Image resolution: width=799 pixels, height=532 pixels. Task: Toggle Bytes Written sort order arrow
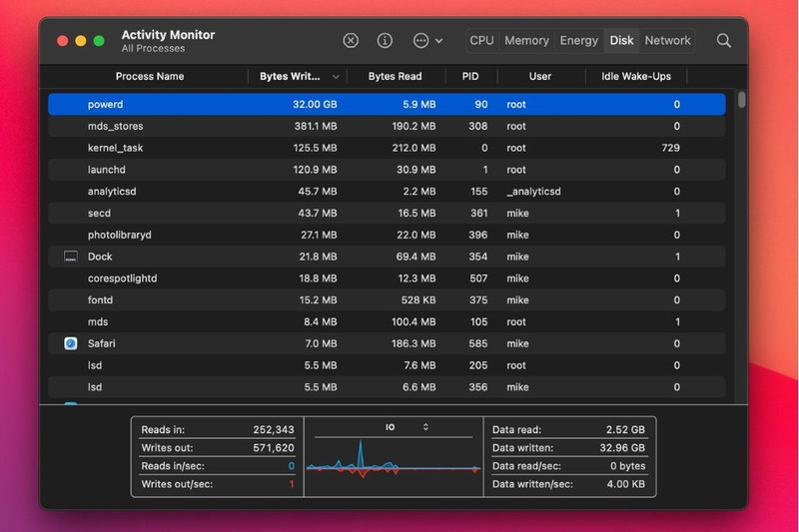tap(336, 77)
